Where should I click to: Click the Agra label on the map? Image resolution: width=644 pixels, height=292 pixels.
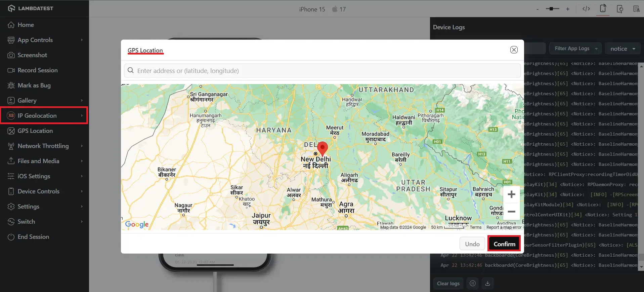coord(346,207)
